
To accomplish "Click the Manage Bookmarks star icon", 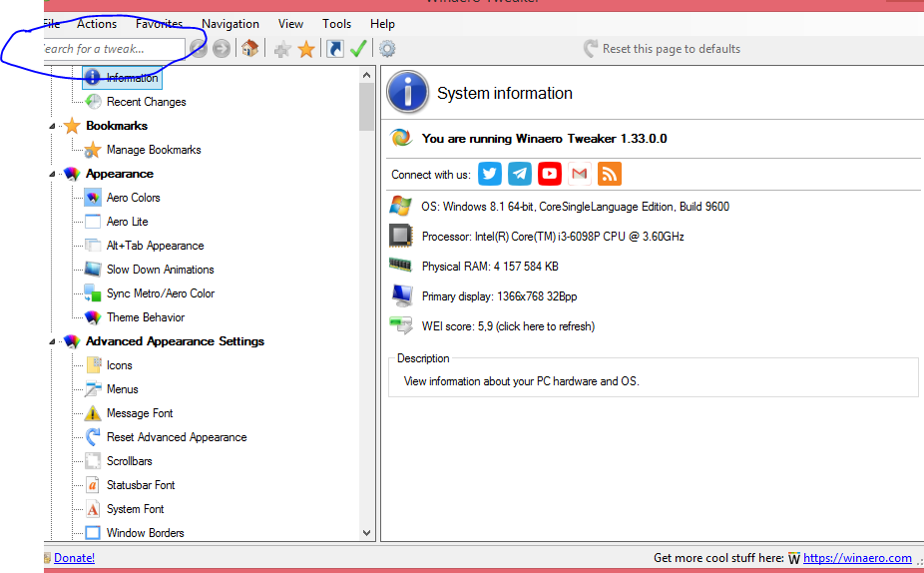I will (93, 150).
